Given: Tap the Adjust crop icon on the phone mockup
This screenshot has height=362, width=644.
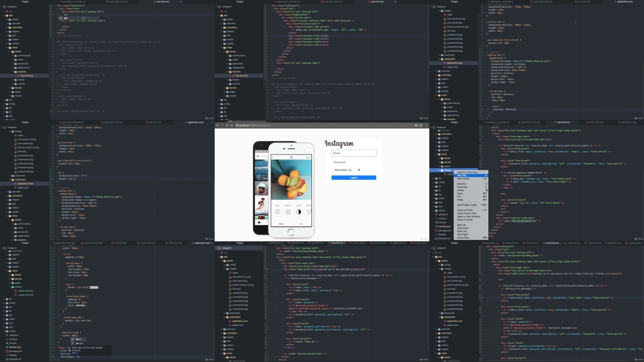Looking at the screenshot, I should 278,212.
